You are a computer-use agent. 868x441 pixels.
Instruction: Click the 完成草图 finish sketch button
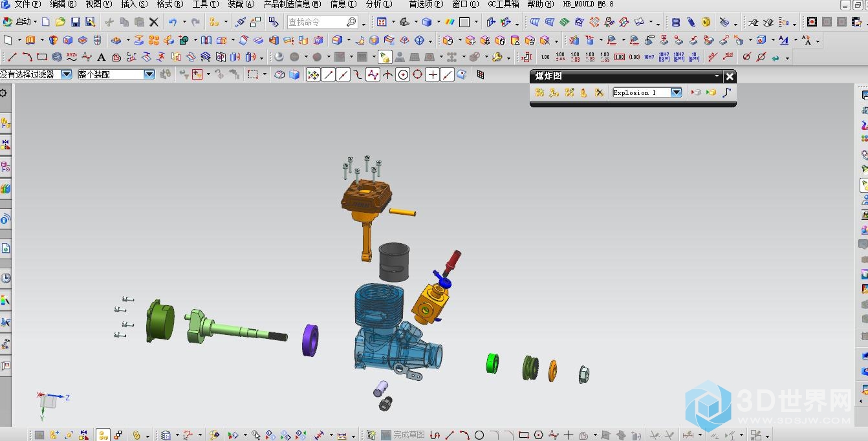click(x=403, y=435)
